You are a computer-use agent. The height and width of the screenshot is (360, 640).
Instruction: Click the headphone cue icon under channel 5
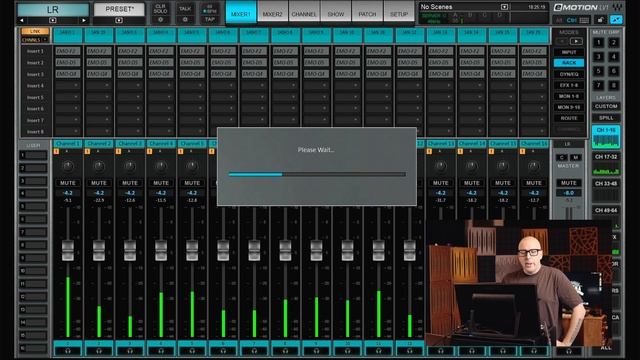(x=192, y=351)
